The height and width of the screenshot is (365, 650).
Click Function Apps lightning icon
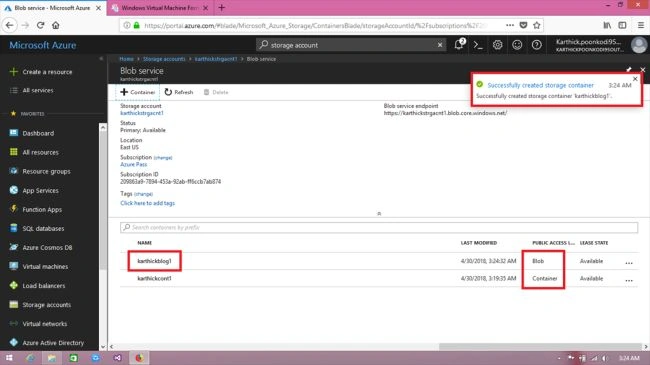point(14,209)
